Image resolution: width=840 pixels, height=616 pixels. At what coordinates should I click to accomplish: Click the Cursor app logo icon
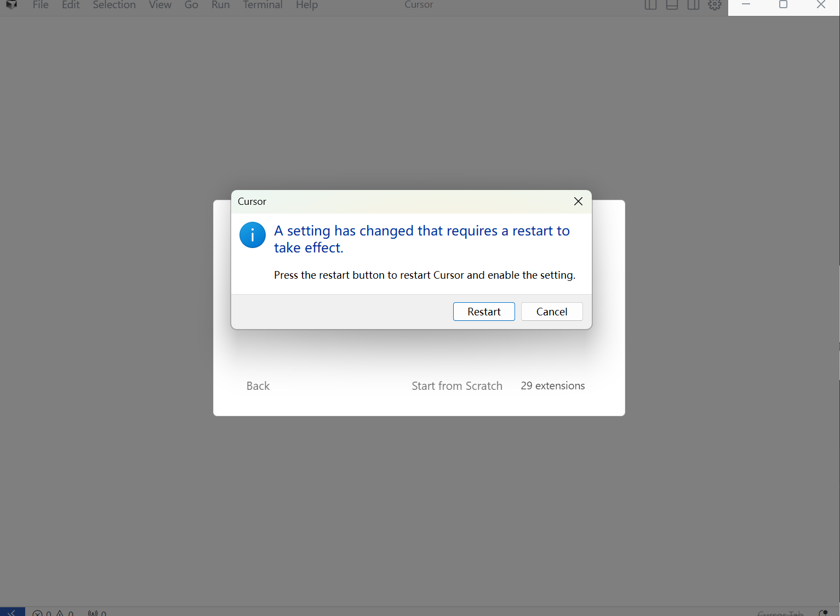(12, 5)
